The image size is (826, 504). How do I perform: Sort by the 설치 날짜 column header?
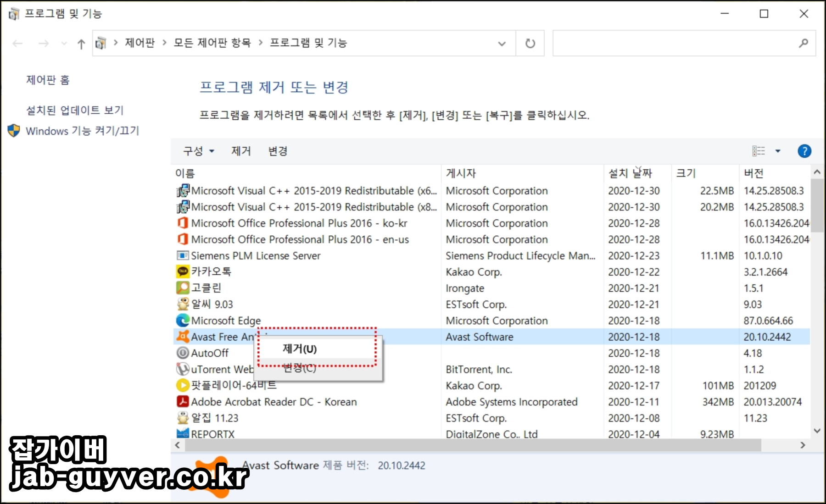point(637,173)
